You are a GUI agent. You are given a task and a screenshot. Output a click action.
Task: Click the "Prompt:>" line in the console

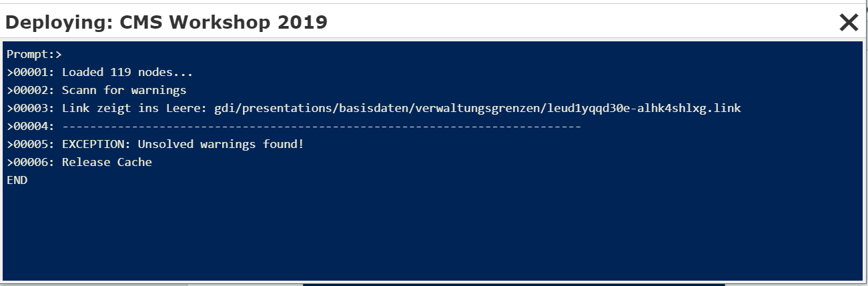point(34,54)
